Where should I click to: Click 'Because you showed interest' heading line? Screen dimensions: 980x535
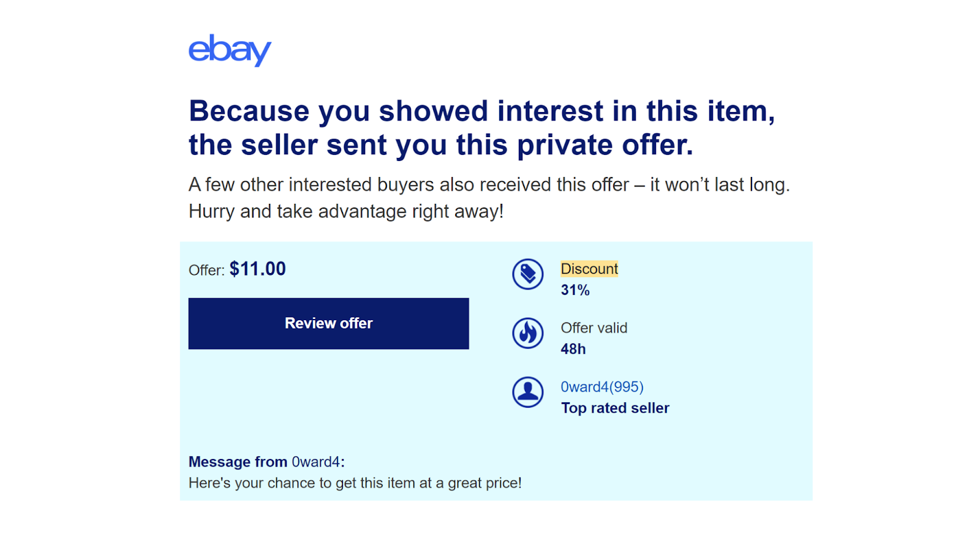(x=482, y=111)
